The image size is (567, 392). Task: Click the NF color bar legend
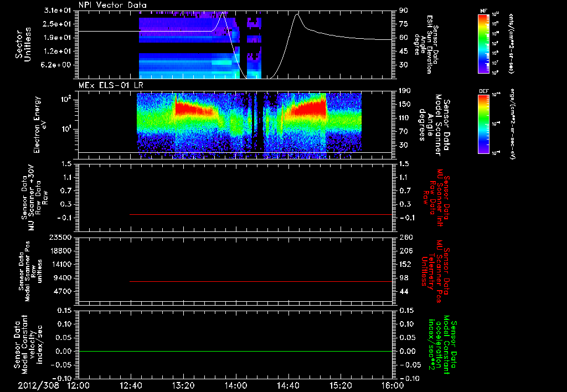(483, 43)
